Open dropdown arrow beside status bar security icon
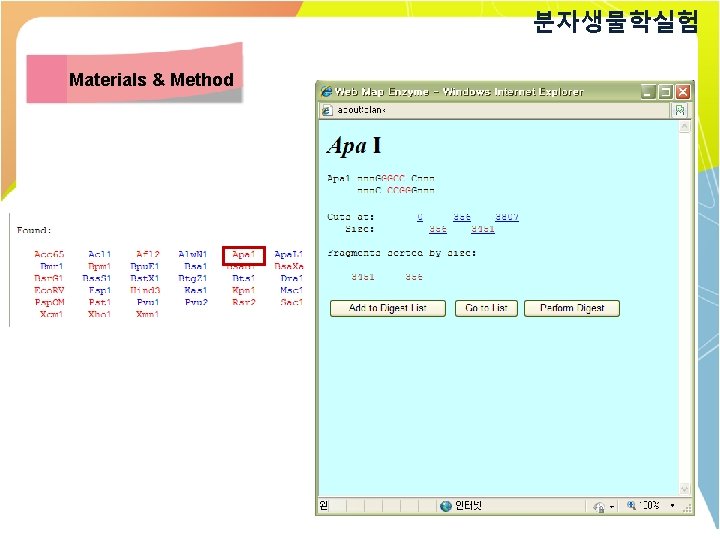Screen dimensions: 720x540 612,507
